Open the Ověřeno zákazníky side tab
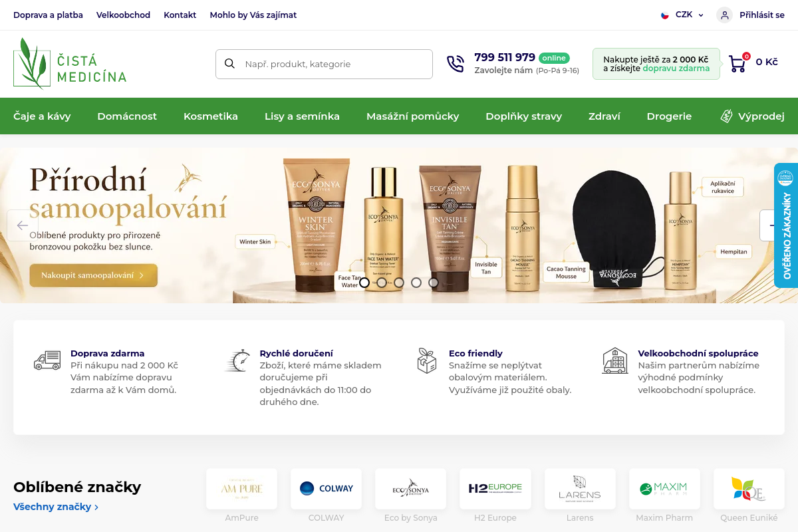Image resolution: width=798 pixels, height=532 pixels. pos(786,225)
